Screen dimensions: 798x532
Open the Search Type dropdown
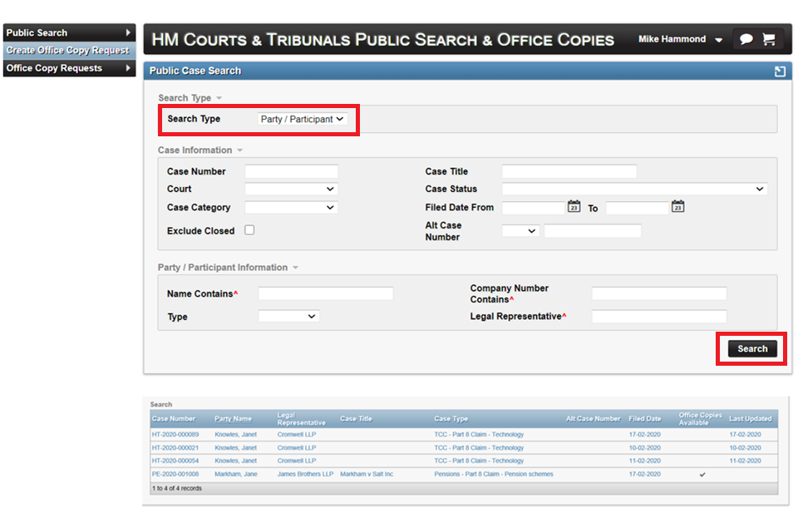click(x=302, y=119)
